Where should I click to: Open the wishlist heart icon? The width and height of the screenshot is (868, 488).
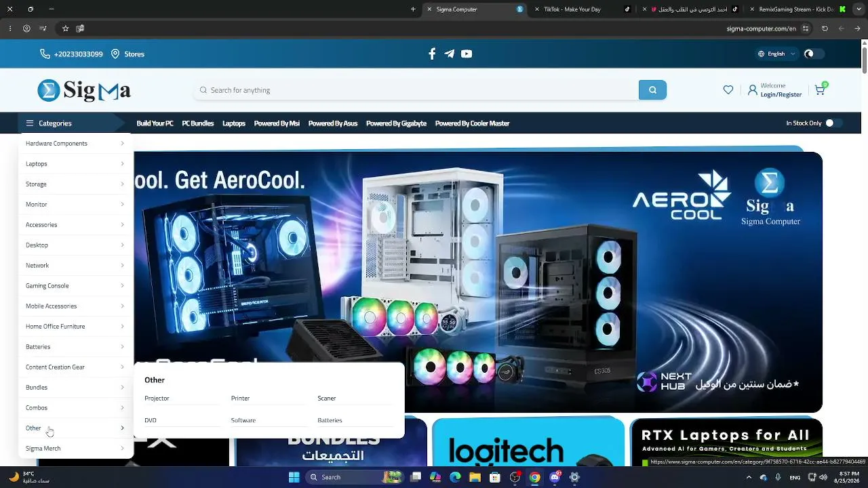728,90
